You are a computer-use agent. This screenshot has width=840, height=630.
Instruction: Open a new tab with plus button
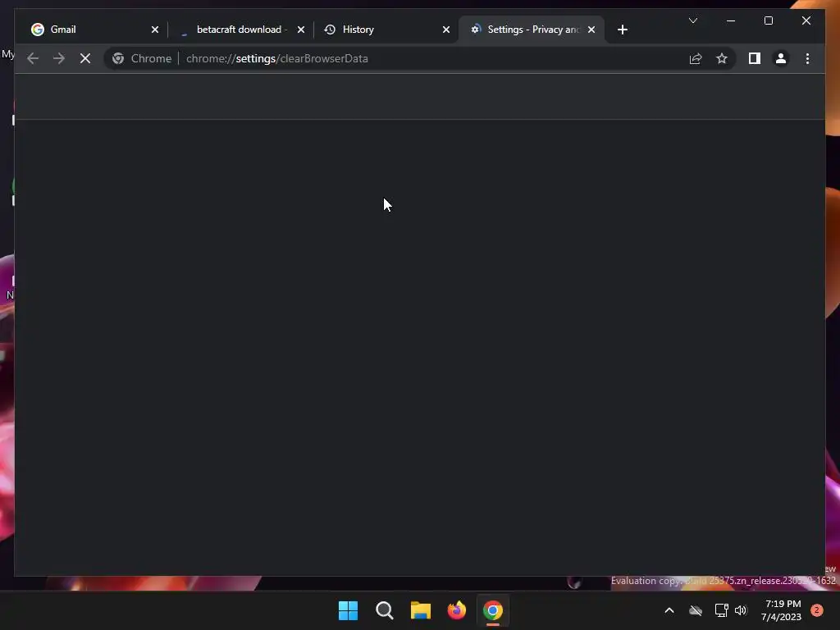622,30
